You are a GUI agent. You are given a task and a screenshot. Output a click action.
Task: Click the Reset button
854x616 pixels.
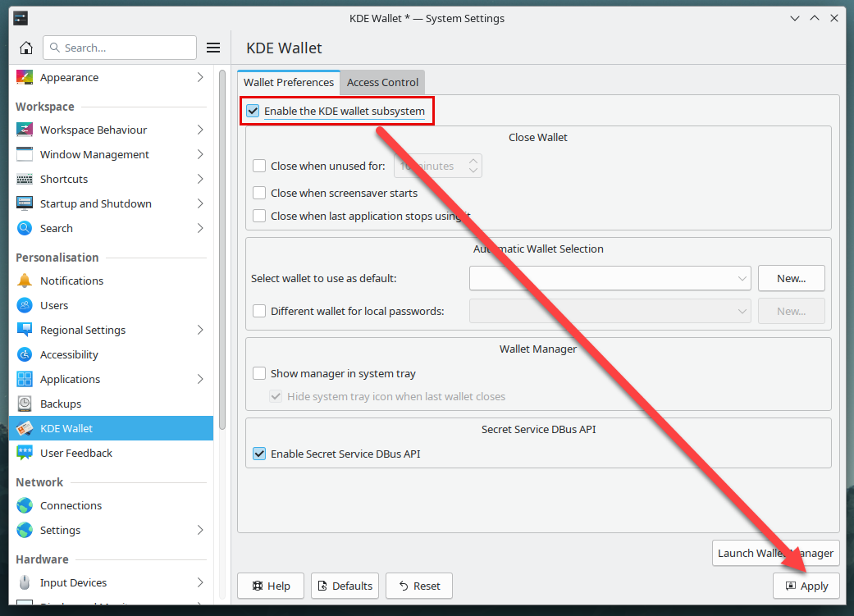click(419, 586)
